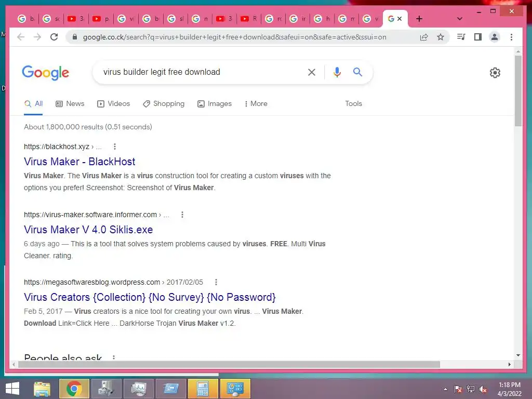532x399 pixels.
Task: View site info via the padlock icon
Action: pyautogui.click(x=75, y=37)
